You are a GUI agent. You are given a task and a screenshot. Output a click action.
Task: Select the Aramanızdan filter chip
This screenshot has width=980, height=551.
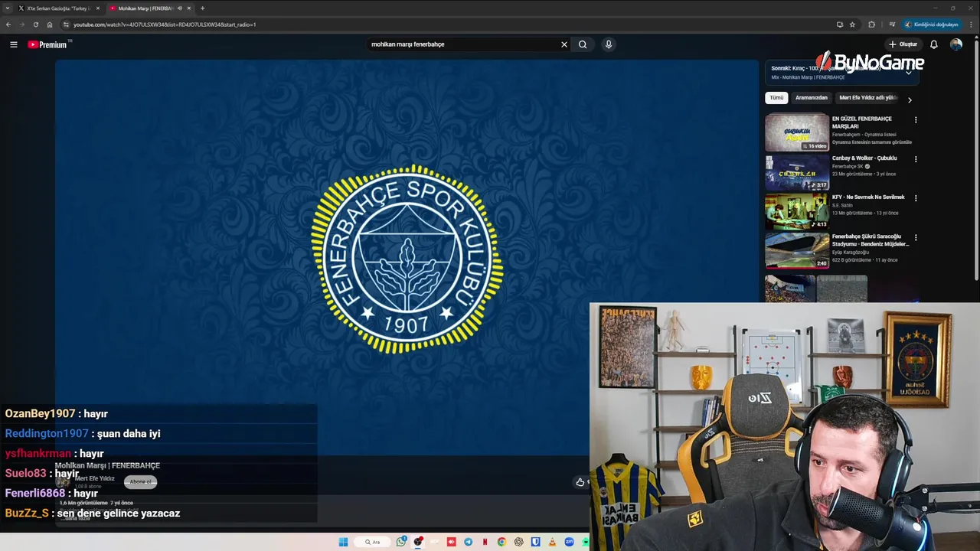point(812,98)
